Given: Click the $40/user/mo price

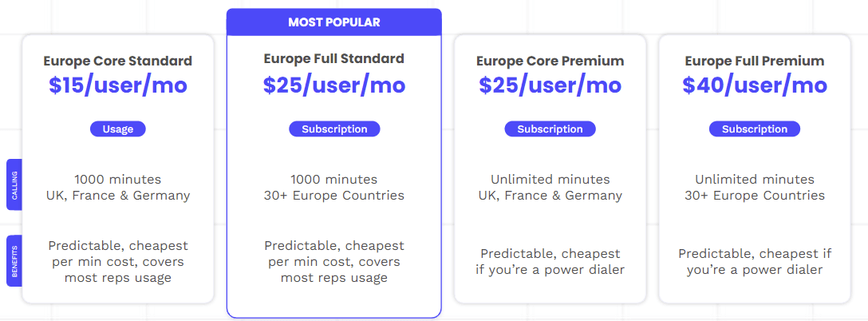Looking at the screenshot, I should 754,85.
